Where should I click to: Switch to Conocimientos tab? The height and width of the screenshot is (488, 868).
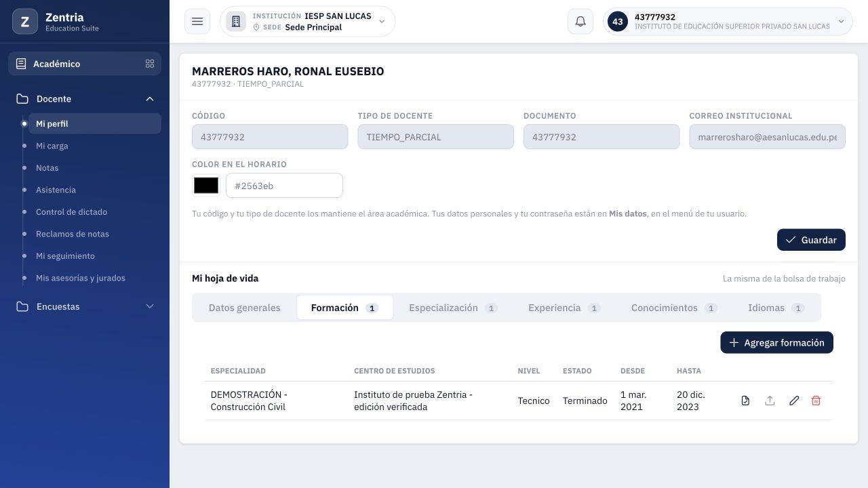674,308
